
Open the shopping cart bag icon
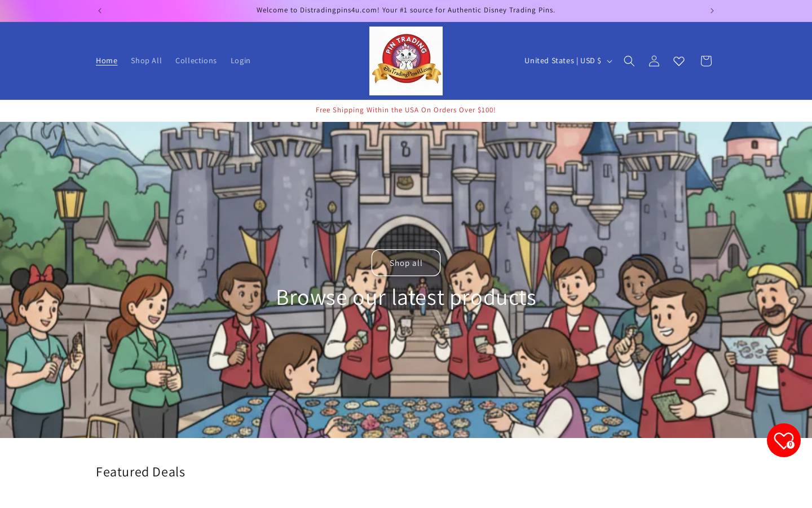(x=706, y=61)
